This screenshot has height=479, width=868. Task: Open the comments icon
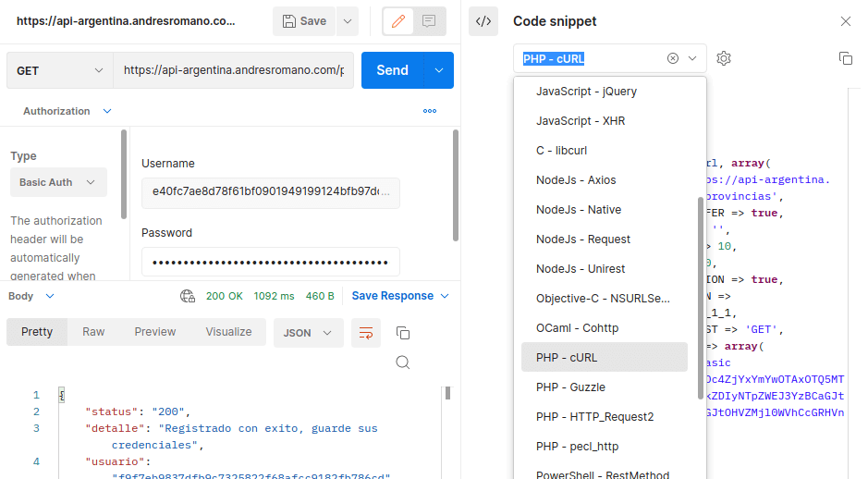pos(429,21)
